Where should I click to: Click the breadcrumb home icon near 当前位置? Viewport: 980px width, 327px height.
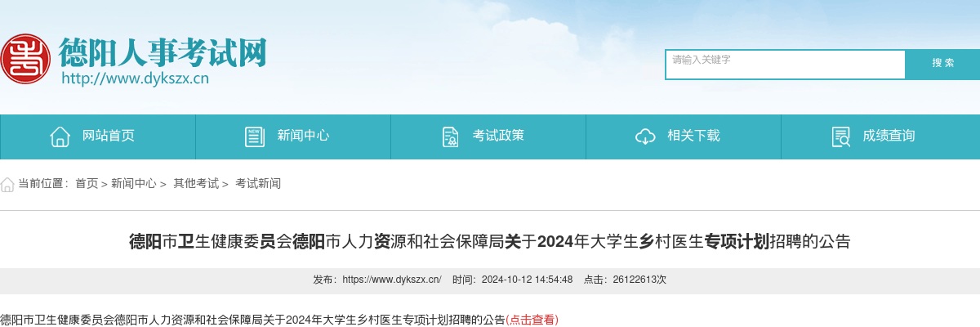pyautogui.click(x=7, y=184)
